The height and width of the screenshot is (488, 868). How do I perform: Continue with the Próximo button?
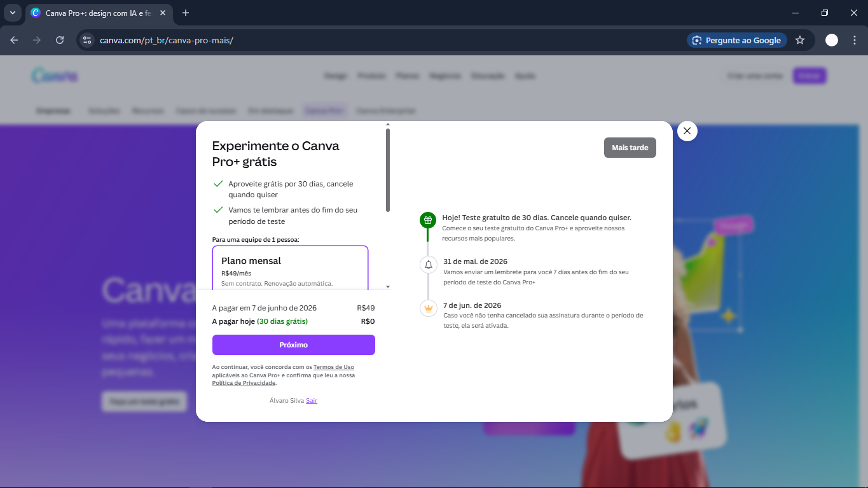294,345
